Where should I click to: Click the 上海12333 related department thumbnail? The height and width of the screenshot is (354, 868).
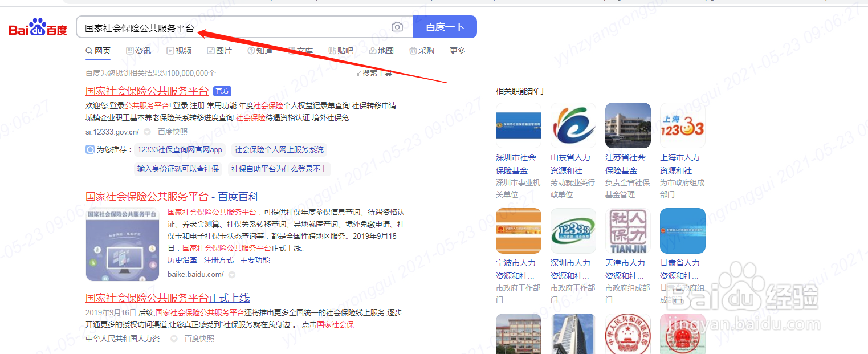click(682, 125)
